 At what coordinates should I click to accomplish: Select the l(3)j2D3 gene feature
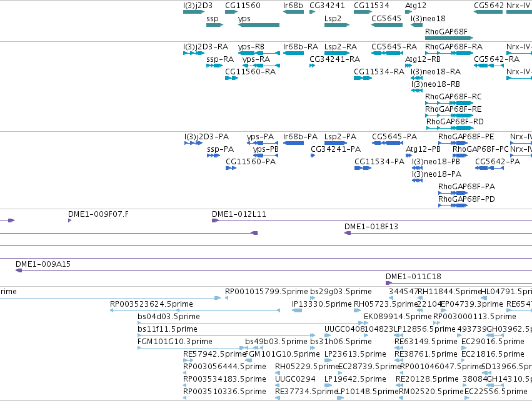[x=194, y=12]
